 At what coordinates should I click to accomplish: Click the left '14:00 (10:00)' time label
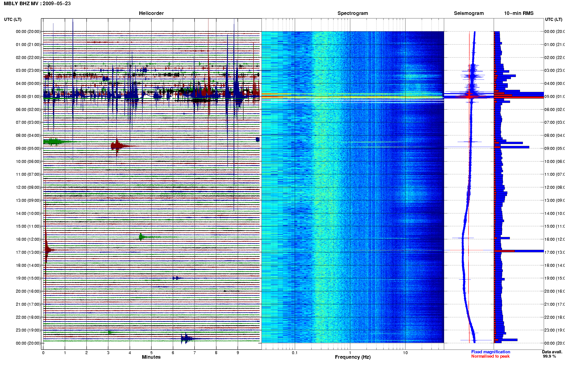point(28,213)
